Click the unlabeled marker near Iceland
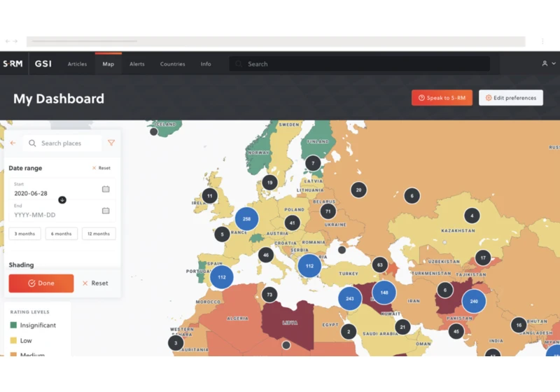The image size is (560, 392). pyautogui.click(x=154, y=132)
